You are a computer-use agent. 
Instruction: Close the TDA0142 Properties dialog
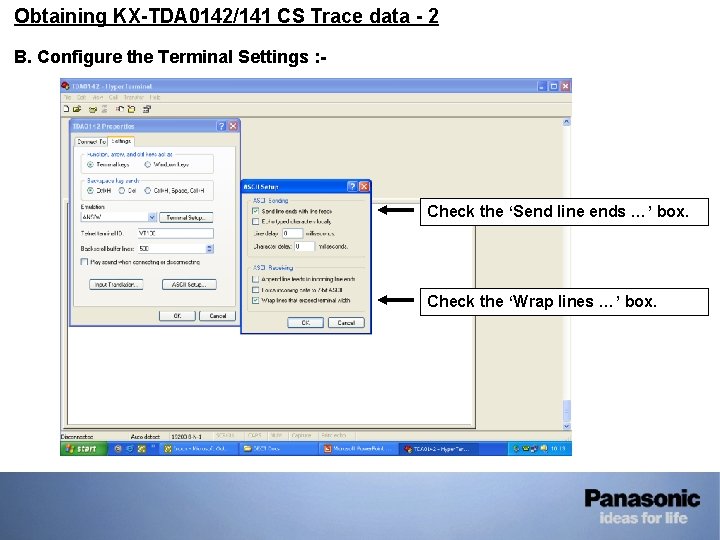[x=233, y=126]
